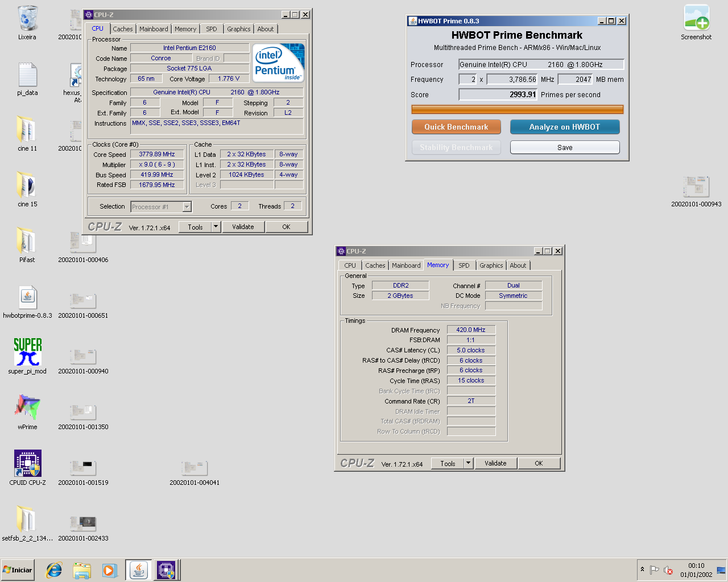Launch the wPrime desktop icon

pyautogui.click(x=27, y=413)
